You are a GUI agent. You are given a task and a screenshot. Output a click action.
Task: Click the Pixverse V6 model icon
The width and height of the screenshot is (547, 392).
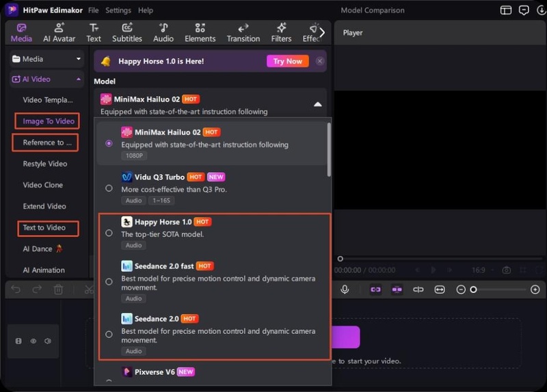pos(126,372)
